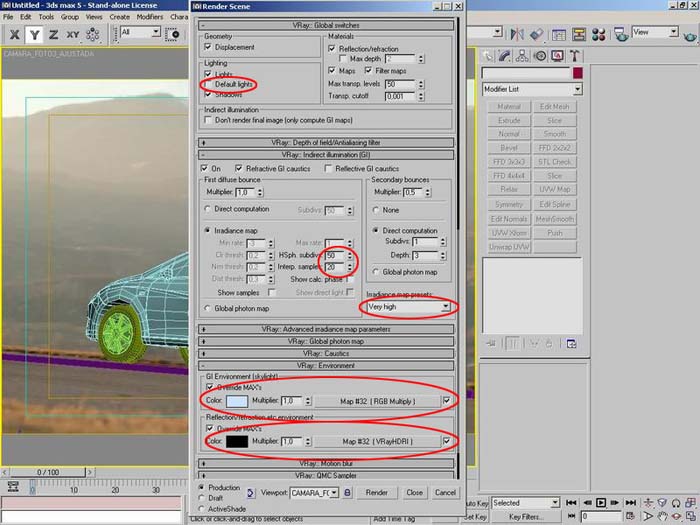
Task: Click the Render button
Action: pos(376,492)
